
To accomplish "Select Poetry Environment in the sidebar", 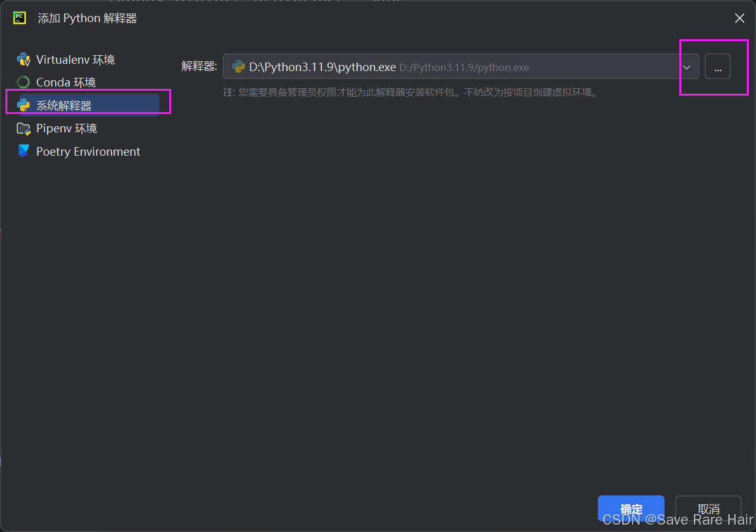I will [x=88, y=151].
